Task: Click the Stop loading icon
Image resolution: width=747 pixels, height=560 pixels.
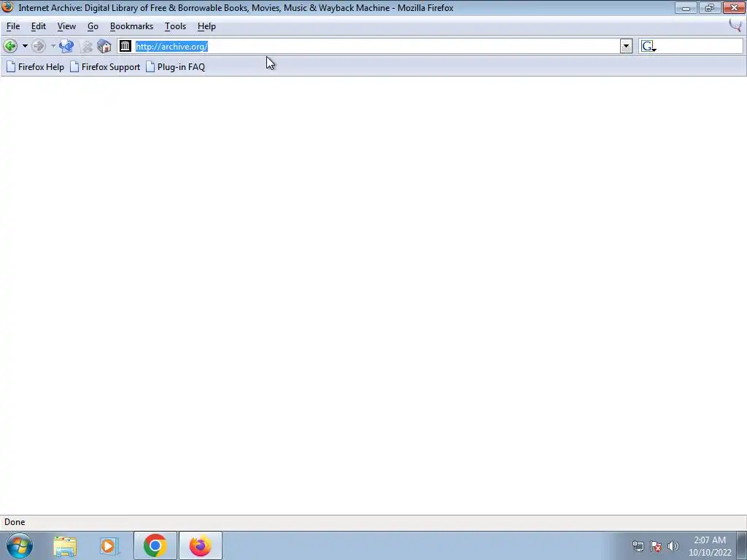Action: (86, 46)
